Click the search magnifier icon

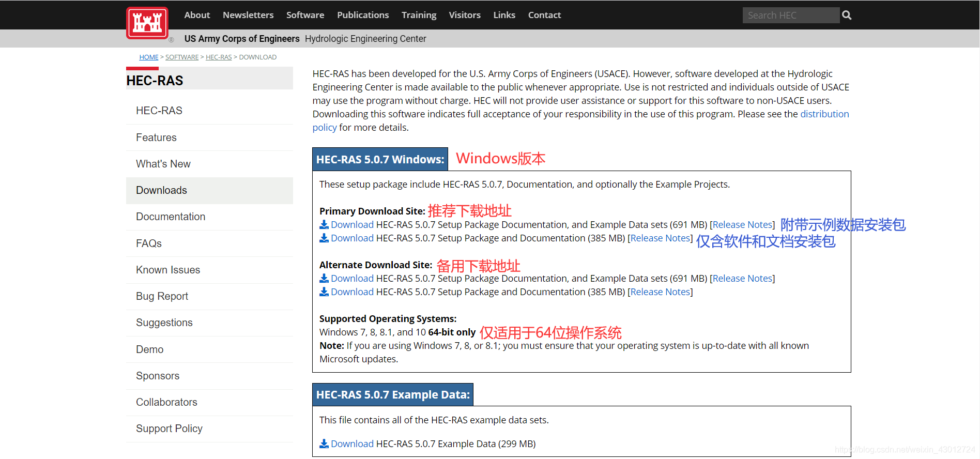coord(847,16)
